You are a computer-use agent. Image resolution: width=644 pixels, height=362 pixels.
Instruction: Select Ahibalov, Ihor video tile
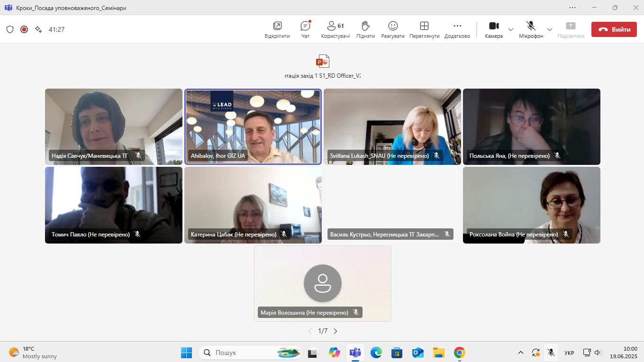point(253,127)
